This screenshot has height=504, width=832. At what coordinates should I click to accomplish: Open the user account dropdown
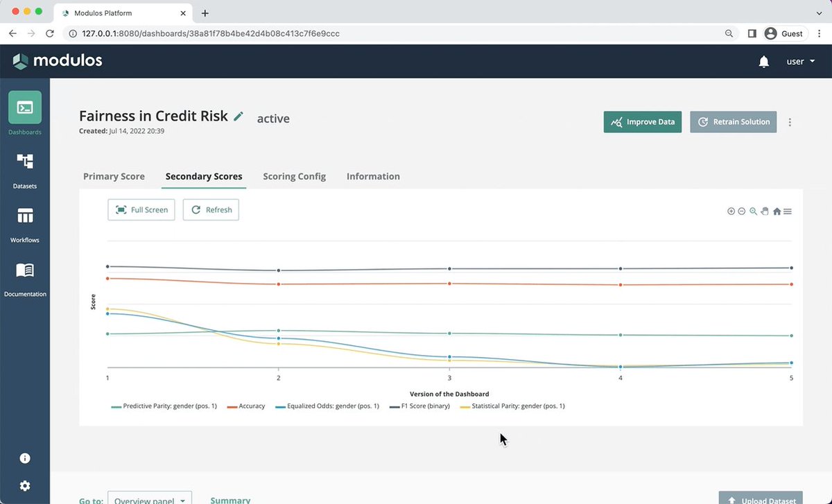800,62
